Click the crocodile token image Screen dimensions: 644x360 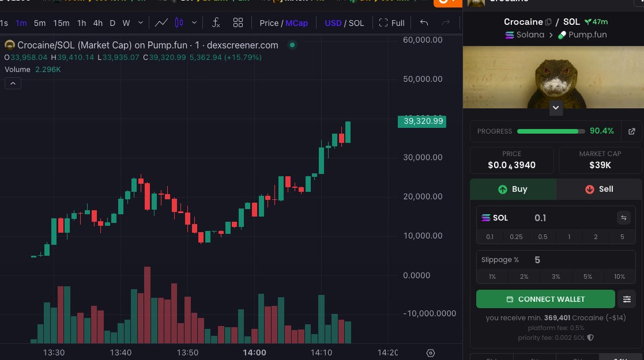[553, 77]
